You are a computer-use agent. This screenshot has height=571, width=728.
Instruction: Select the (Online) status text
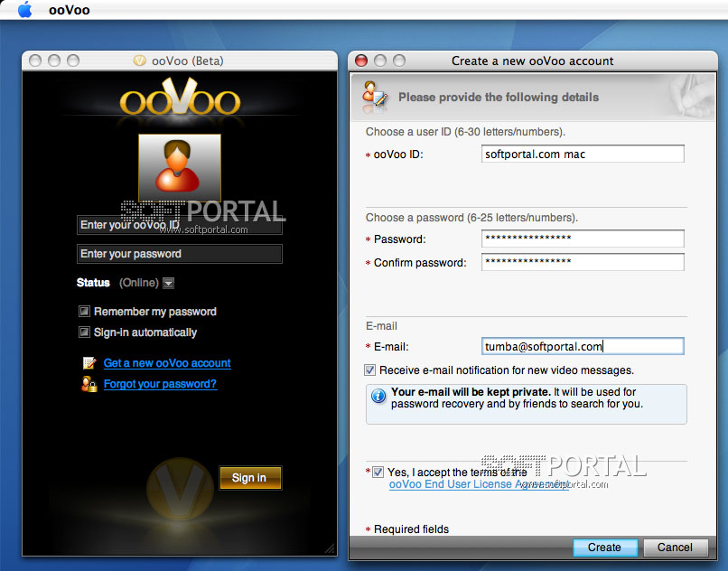[139, 283]
